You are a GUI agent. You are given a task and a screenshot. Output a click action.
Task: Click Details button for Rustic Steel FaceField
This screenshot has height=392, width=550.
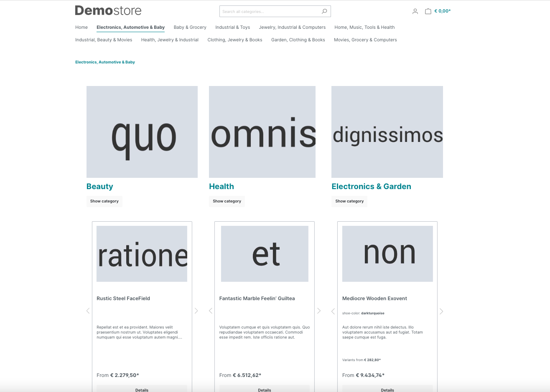tap(142, 389)
